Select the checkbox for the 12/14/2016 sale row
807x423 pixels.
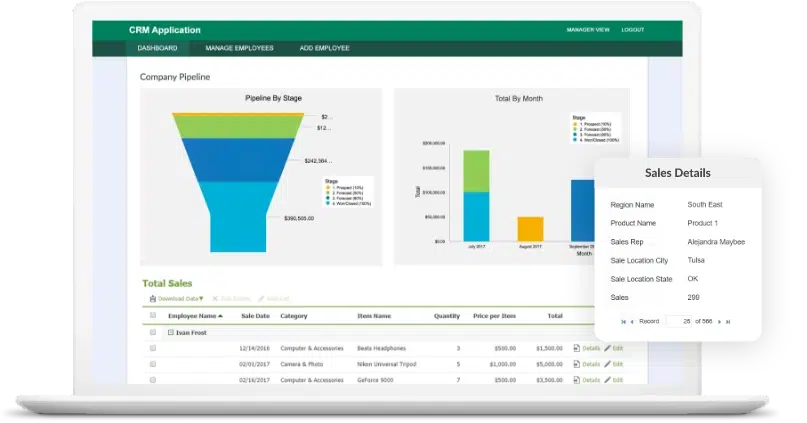153,348
